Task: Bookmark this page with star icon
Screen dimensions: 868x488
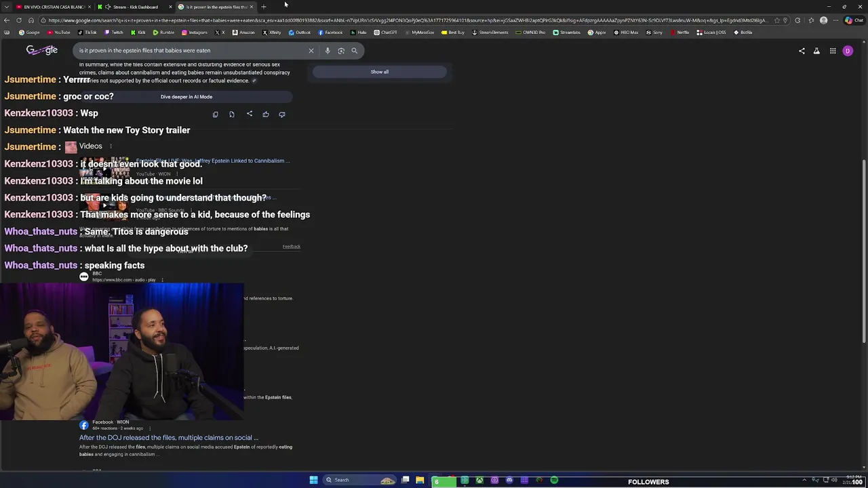Action: point(778,20)
